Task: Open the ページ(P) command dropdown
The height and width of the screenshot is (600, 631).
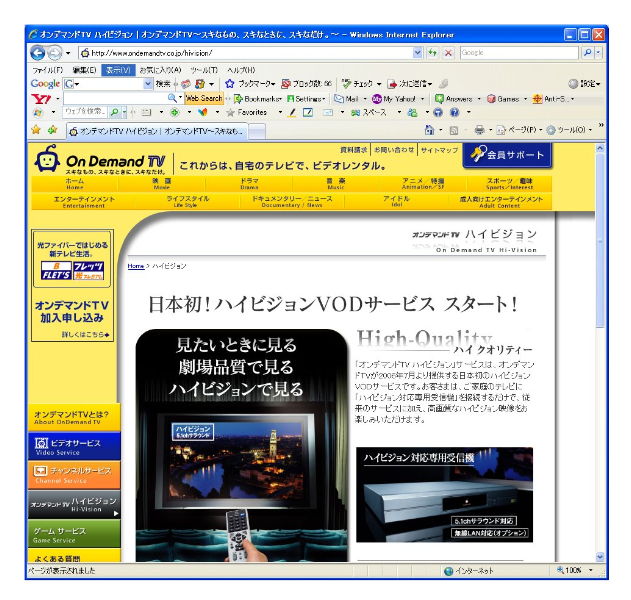Action: click(x=519, y=130)
